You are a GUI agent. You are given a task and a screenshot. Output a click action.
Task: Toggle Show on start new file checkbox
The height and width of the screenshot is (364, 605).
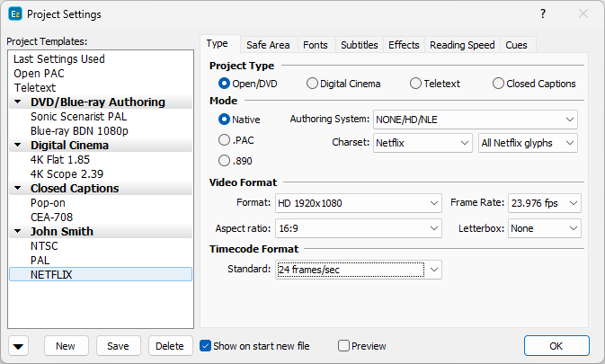206,346
